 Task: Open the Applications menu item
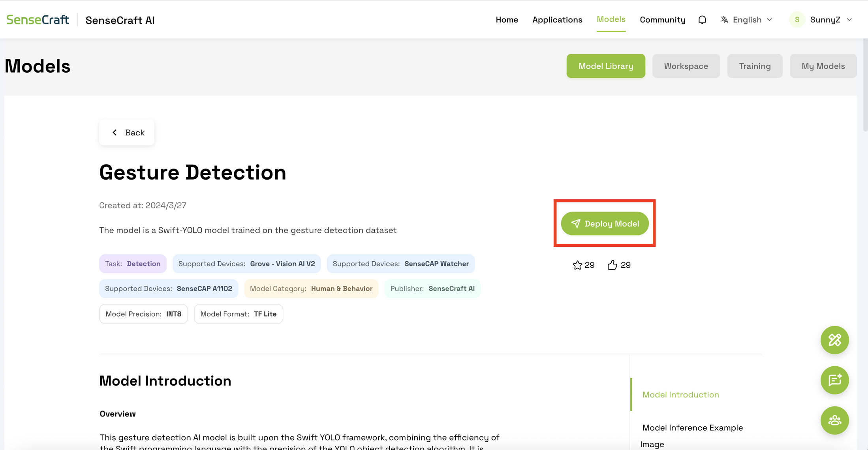[557, 20]
